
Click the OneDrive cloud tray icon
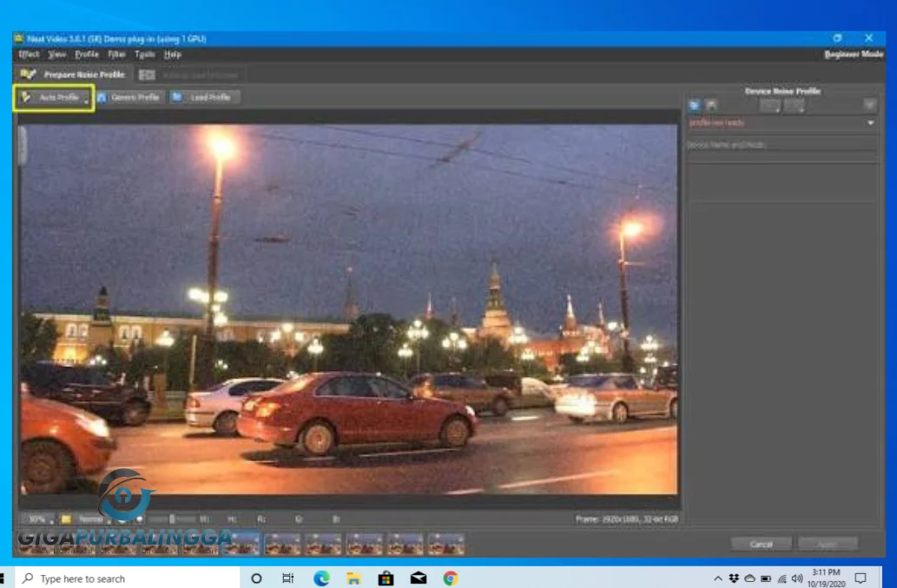[749, 578]
